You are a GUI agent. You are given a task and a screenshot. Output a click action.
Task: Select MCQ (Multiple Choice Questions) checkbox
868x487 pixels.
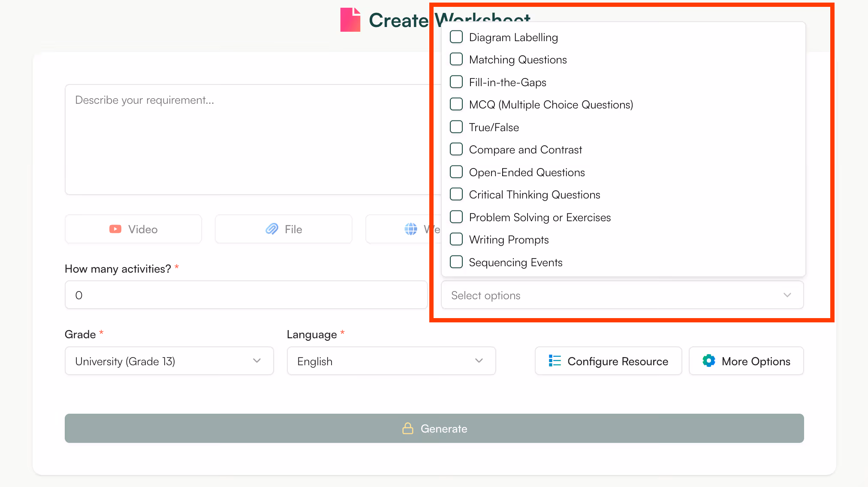[456, 104]
